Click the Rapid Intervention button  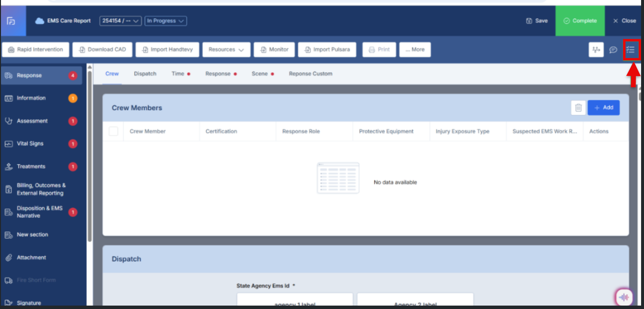tap(36, 50)
